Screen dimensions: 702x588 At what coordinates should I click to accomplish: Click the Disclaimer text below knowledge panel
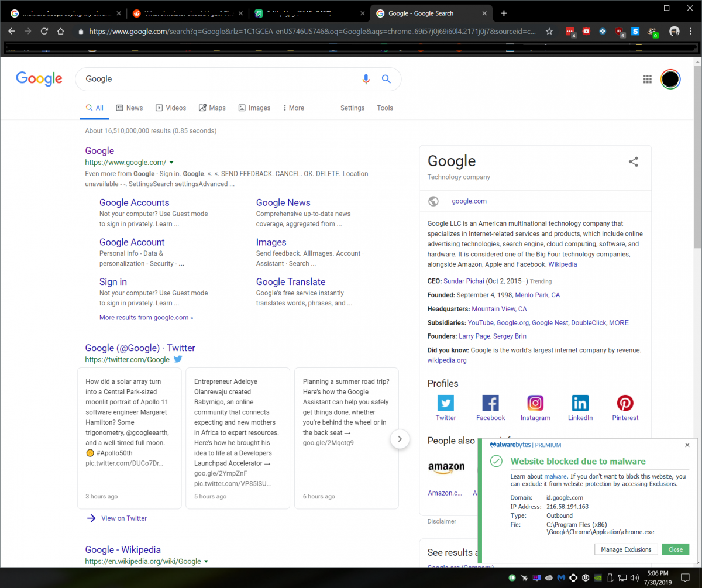point(442,521)
